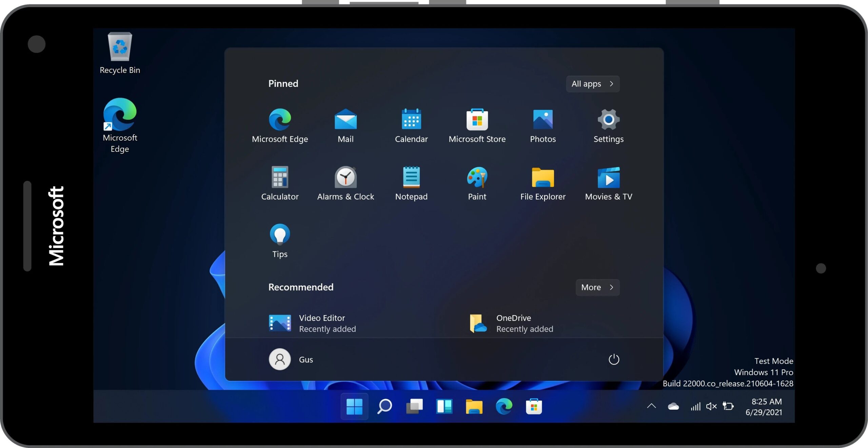The width and height of the screenshot is (868, 448).
Task: Open Alarms & Clock
Action: click(346, 183)
